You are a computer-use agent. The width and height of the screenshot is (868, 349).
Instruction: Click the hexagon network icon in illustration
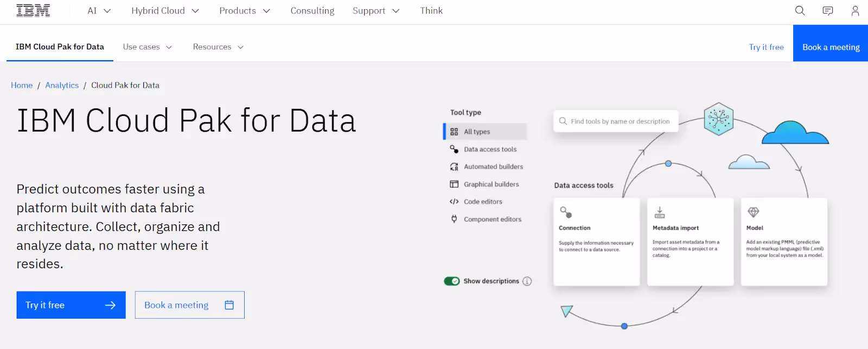point(719,119)
